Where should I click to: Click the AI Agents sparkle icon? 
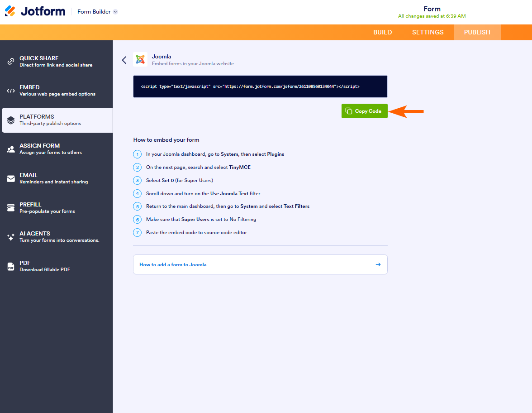point(11,237)
